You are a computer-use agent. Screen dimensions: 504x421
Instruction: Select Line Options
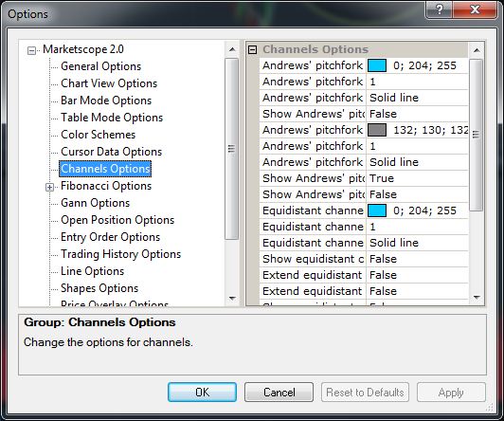92,271
